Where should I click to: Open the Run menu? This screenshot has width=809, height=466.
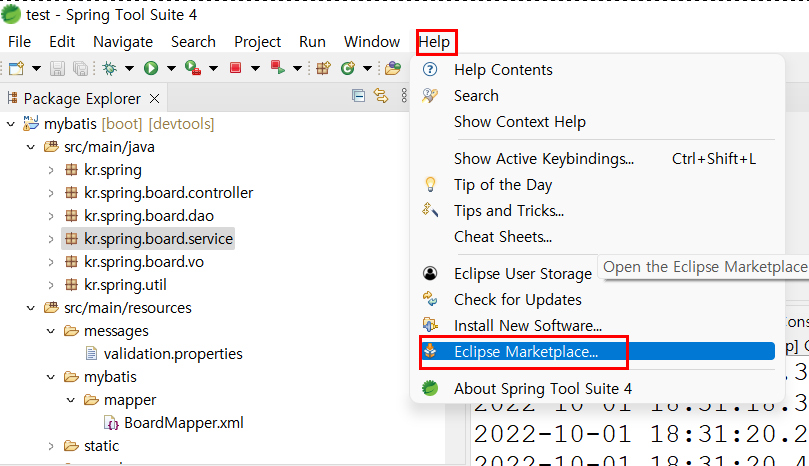[312, 42]
